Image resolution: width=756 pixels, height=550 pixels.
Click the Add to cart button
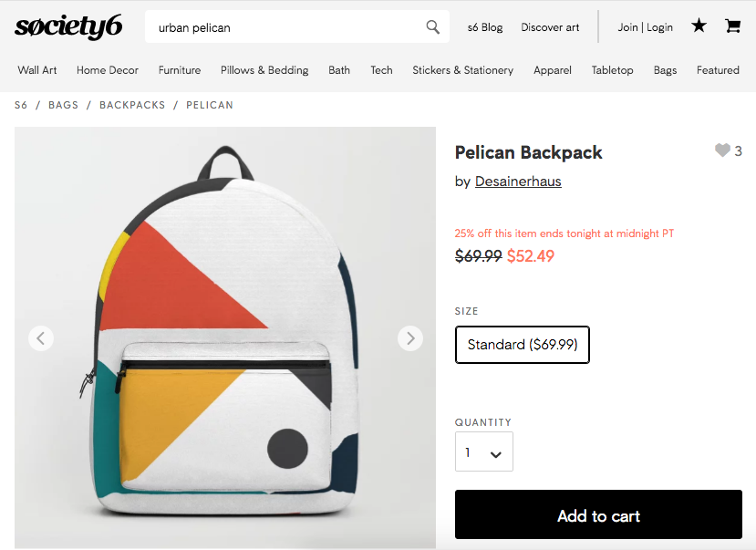point(597,514)
